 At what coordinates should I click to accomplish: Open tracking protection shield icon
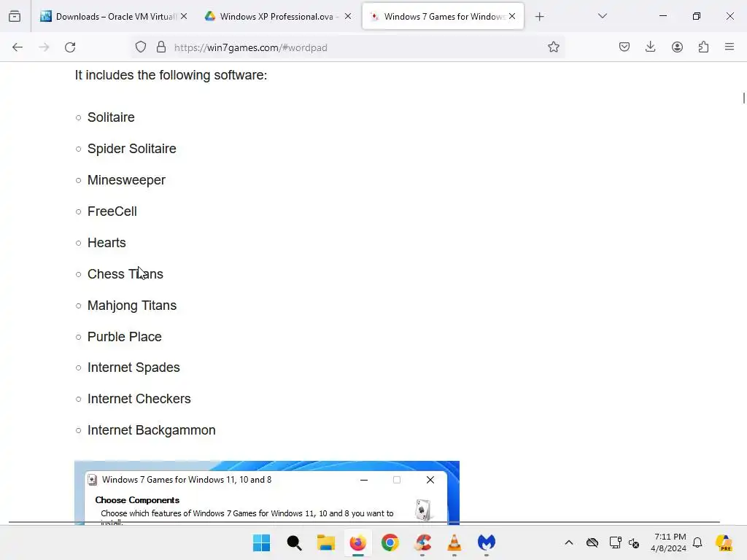pos(141,47)
